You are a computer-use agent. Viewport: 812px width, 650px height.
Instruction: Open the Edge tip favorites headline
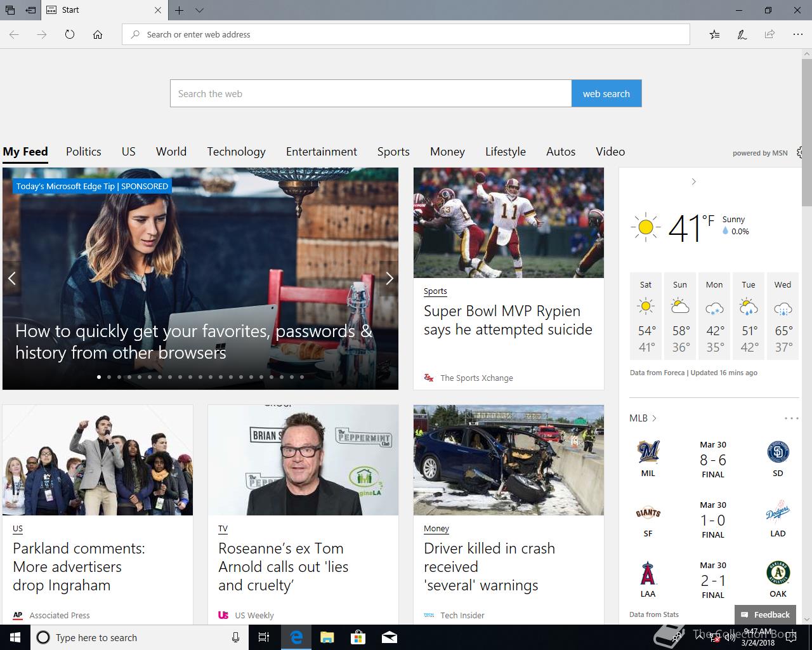click(x=193, y=342)
